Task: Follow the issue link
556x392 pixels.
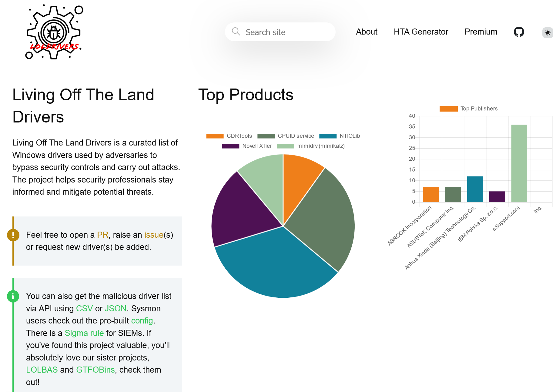Action: pos(154,235)
